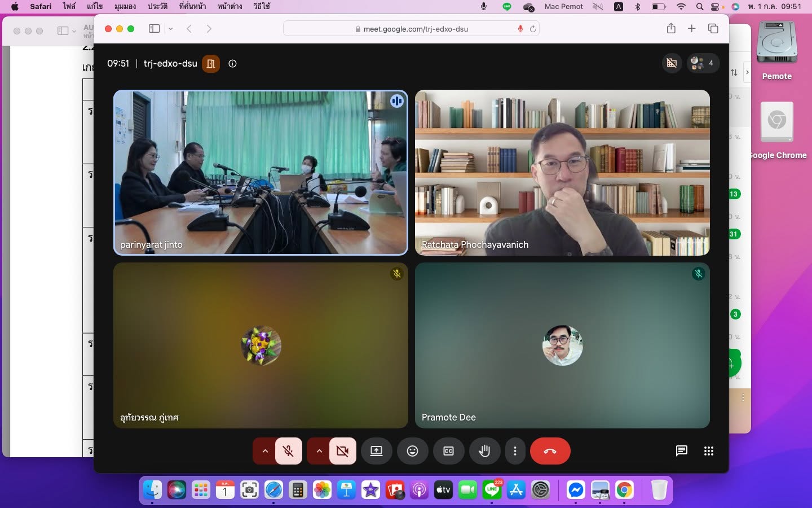Leave the call with red hang-up button
Image resolution: width=812 pixels, height=508 pixels.
click(x=550, y=451)
